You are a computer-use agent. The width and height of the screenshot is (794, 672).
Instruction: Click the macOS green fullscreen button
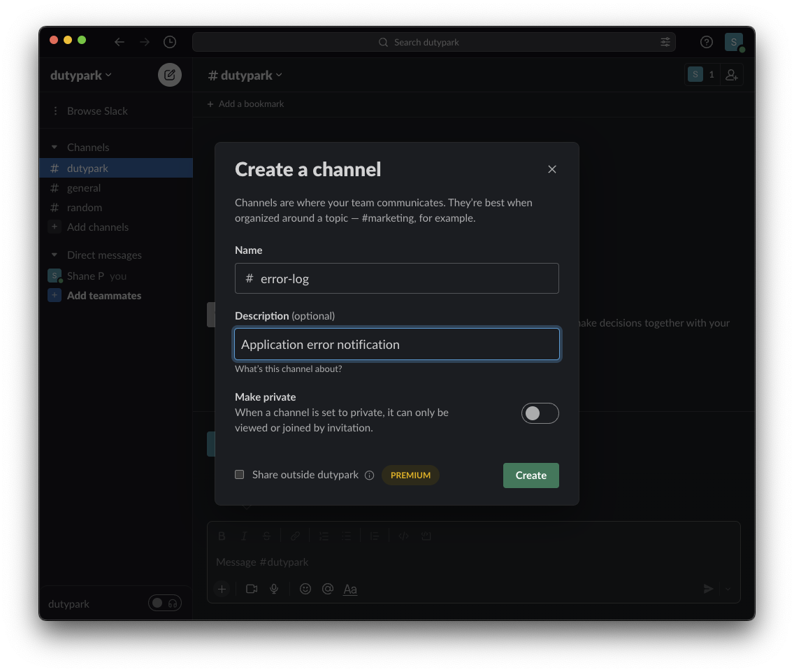(82, 40)
